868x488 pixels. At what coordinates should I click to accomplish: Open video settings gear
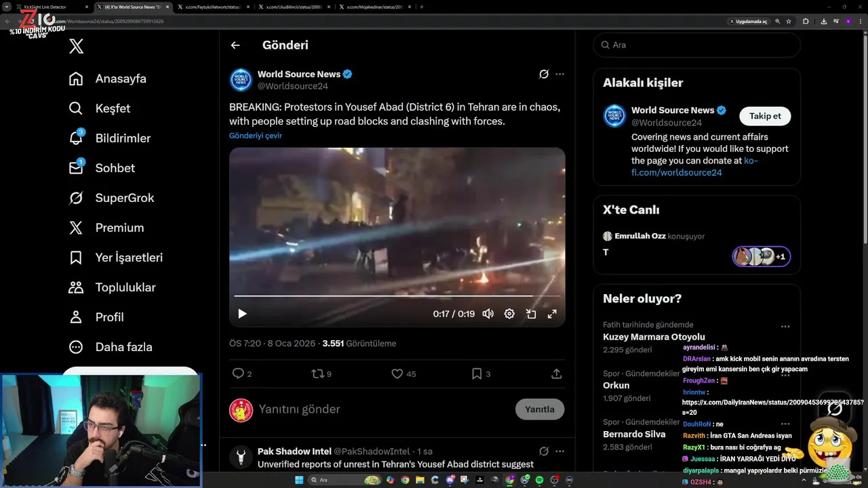tap(509, 314)
